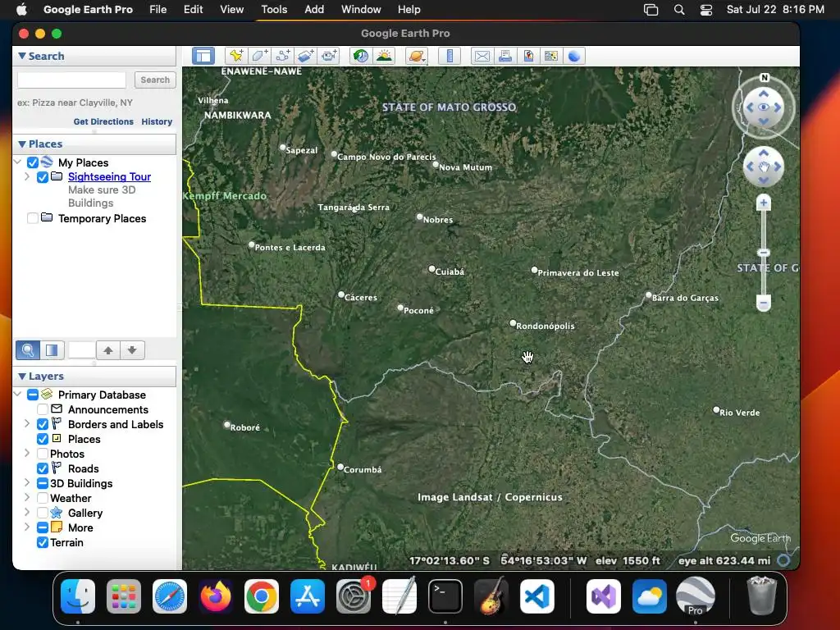Viewport: 840px width, 630px height.
Task: Show historical imagery clock icon
Action: point(361,56)
